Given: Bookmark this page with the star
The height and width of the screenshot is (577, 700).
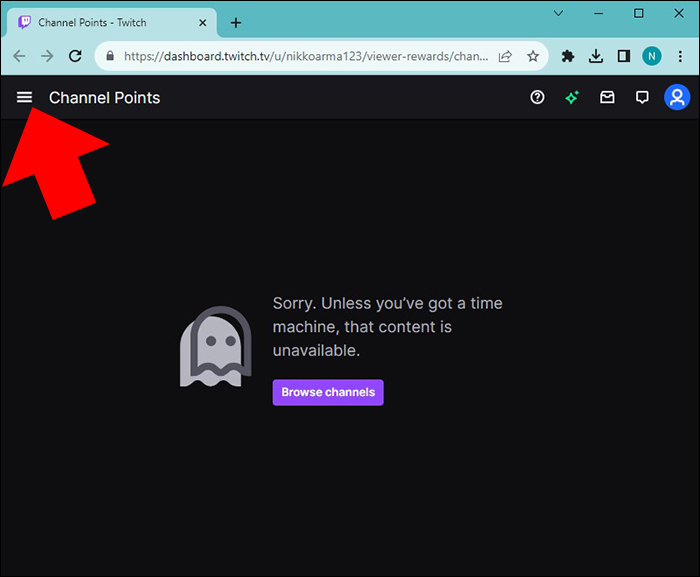Looking at the screenshot, I should 533,56.
